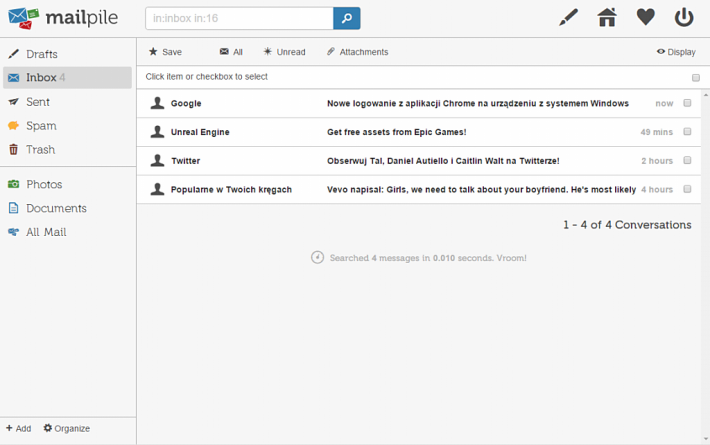Open Get free assets from Epic Games email
Screen dimensions: 710x445
tap(397, 132)
